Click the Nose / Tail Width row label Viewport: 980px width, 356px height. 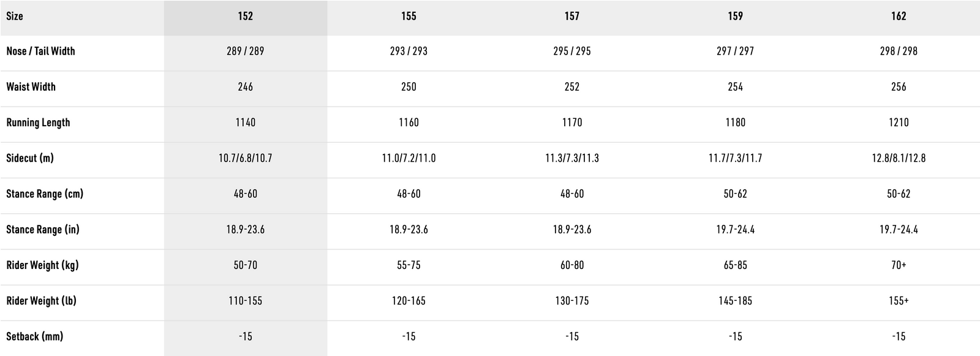40,51
